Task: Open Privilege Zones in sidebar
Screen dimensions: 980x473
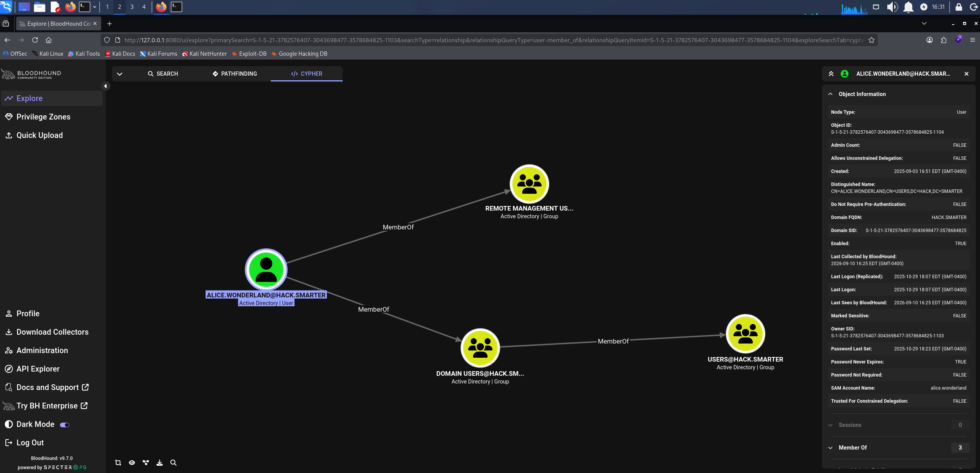Action: tap(52, 117)
